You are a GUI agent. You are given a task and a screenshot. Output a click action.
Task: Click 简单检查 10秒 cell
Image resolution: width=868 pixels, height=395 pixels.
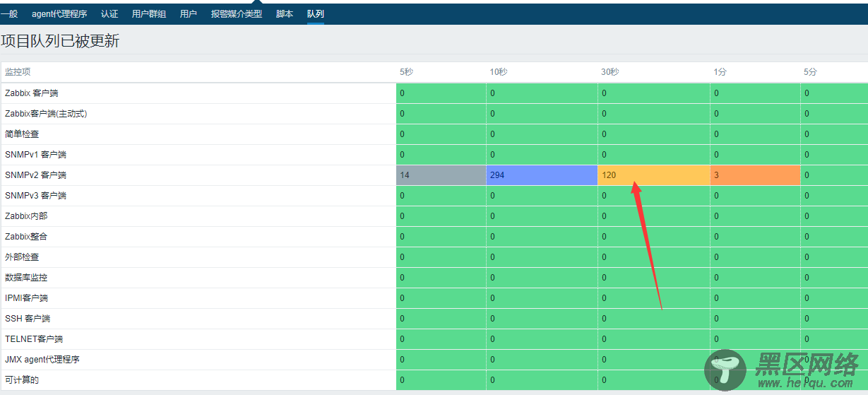pos(542,134)
